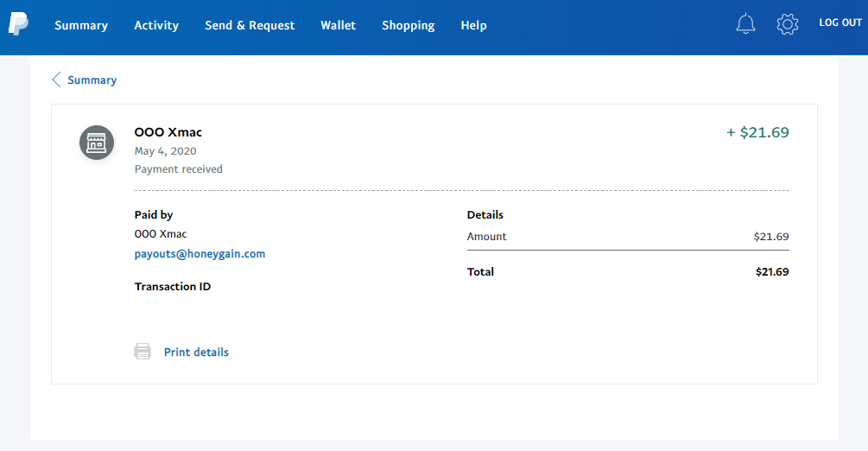Screen dimensions: 868x451
Task: Click the green + $21.69 amount
Action: point(757,132)
